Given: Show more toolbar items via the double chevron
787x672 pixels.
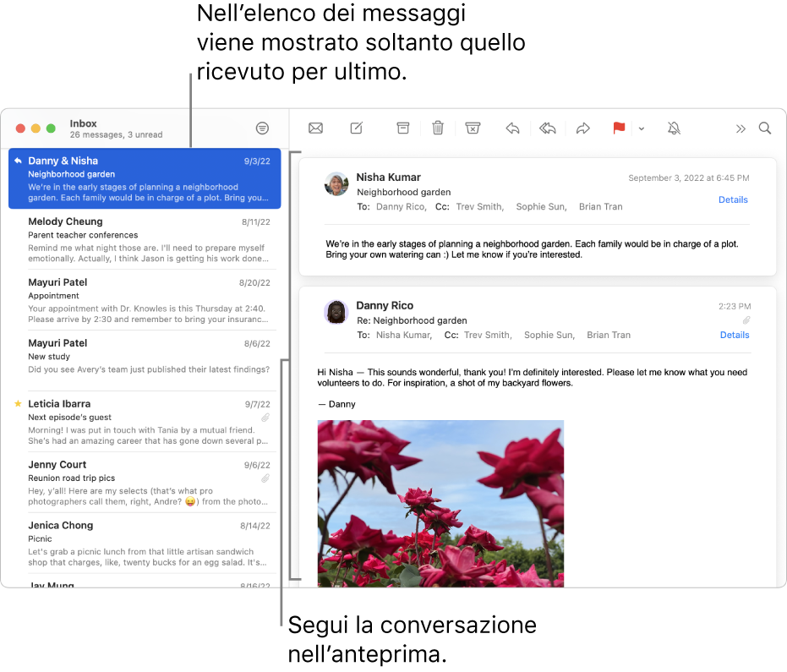Looking at the screenshot, I should tap(741, 129).
